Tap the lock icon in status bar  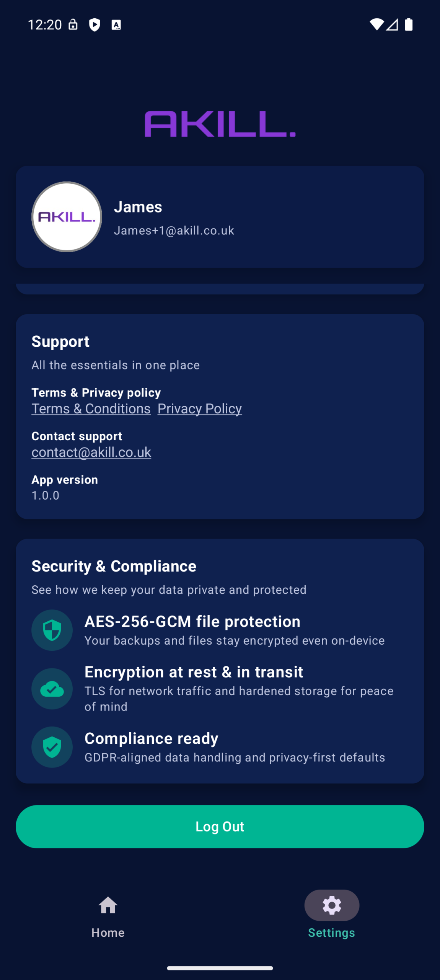pos(73,25)
